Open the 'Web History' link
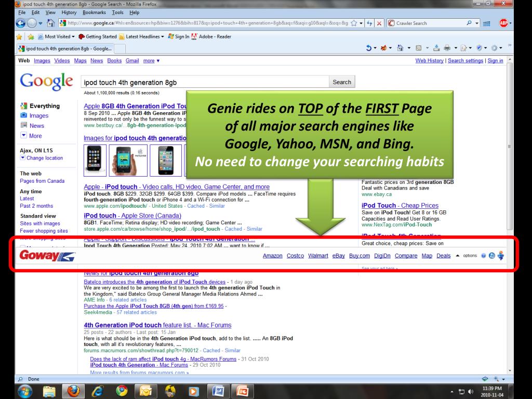The height and width of the screenshot is (399, 532). [429, 61]
